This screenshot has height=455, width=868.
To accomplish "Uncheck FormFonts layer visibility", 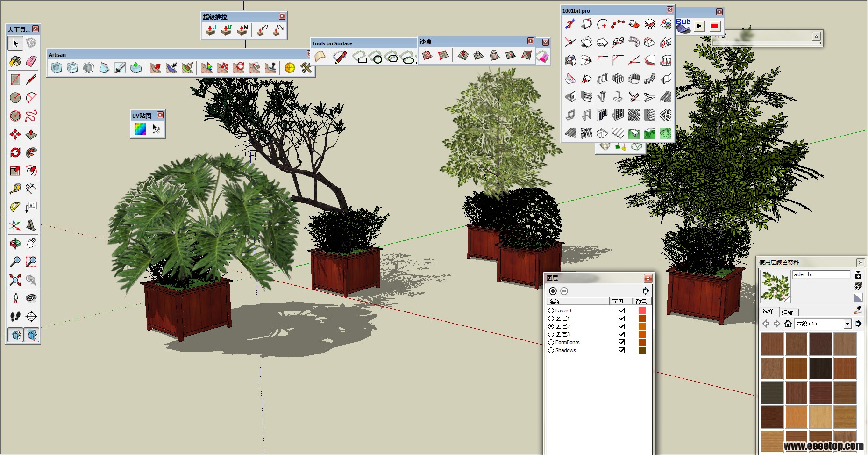I will point(621,342).
